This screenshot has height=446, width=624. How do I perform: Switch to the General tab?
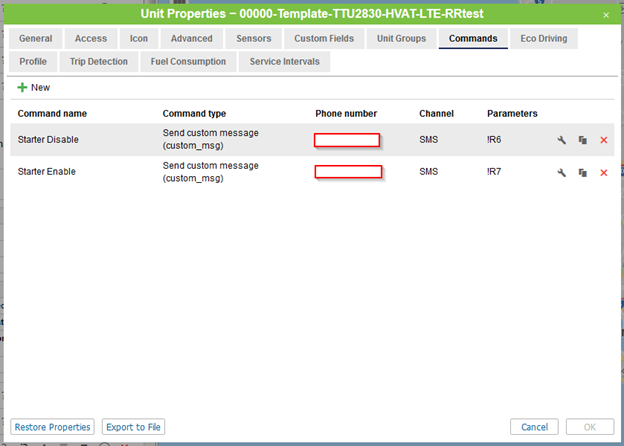click(x=35, y=39)
